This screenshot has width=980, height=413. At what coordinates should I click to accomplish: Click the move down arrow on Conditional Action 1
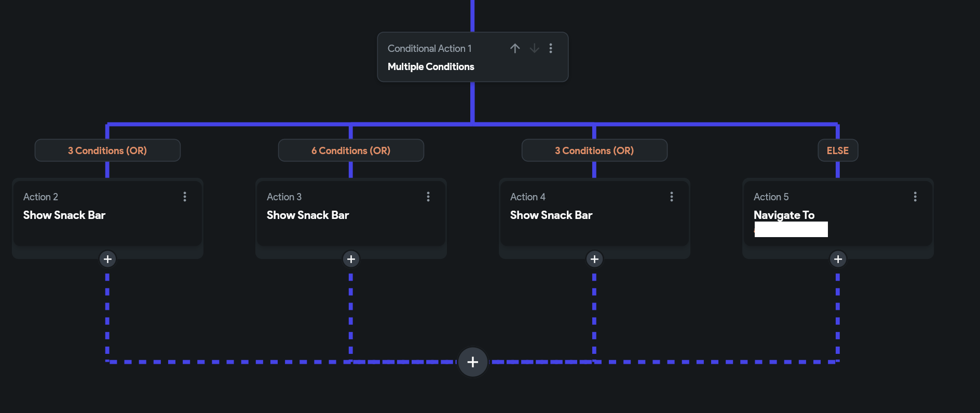pos(534,48)
